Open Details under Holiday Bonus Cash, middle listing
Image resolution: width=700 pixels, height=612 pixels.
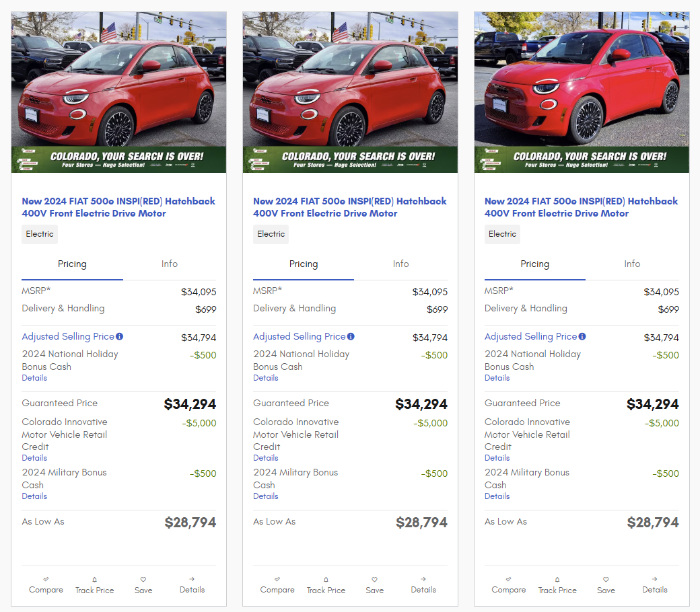pos(266,378)
